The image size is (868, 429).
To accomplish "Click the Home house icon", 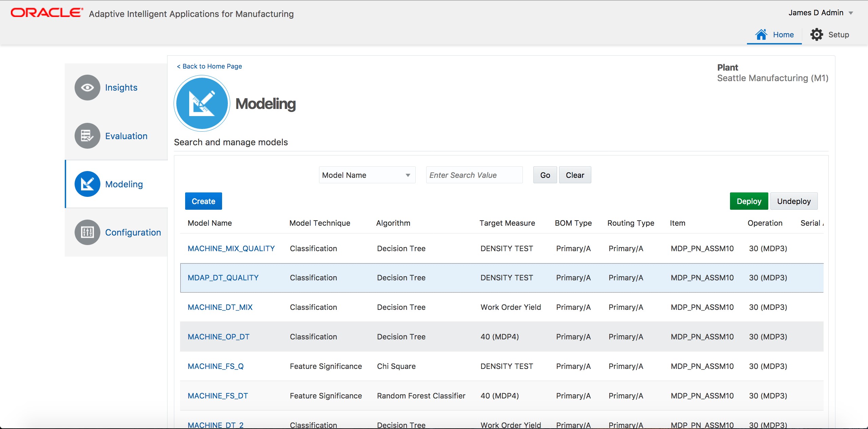I will pos(761,34).
